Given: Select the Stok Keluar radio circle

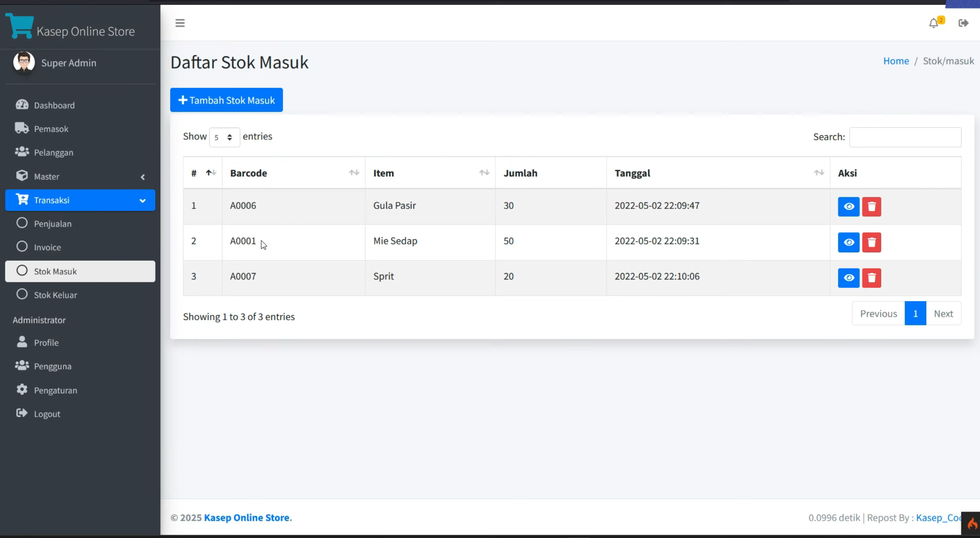Looking at the screenshot, I should [22, 295].
